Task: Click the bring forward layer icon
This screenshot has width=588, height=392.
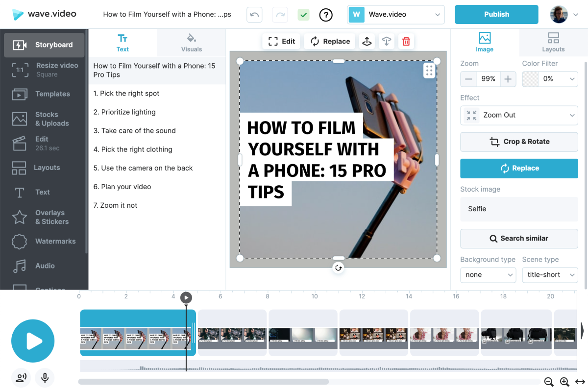Action: [x=367, y=41]
